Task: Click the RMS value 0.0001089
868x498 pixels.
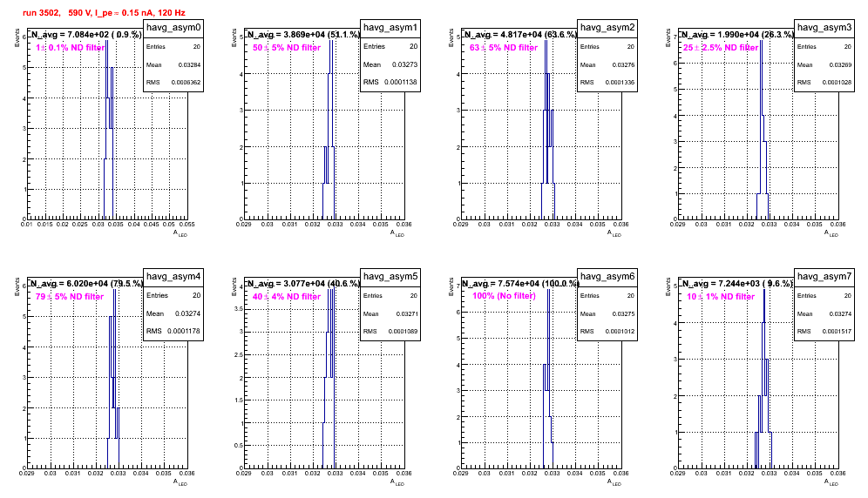Action: pos(403,332)
